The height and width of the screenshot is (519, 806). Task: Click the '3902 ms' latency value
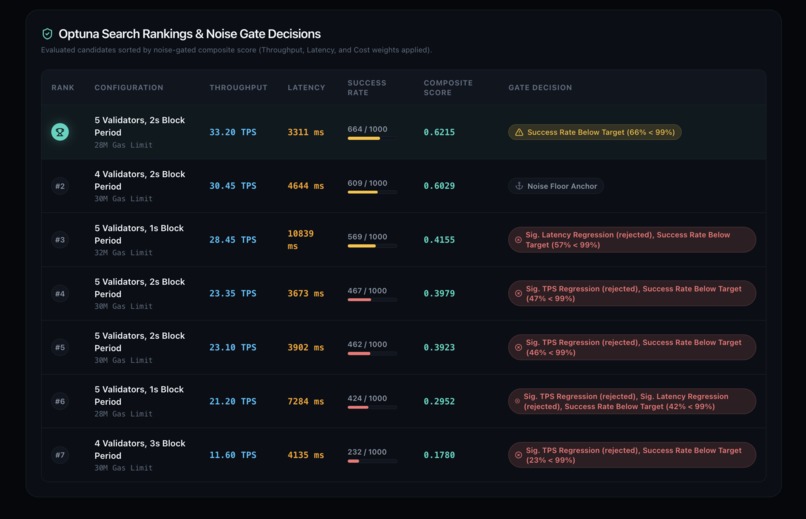click(306, 347)
